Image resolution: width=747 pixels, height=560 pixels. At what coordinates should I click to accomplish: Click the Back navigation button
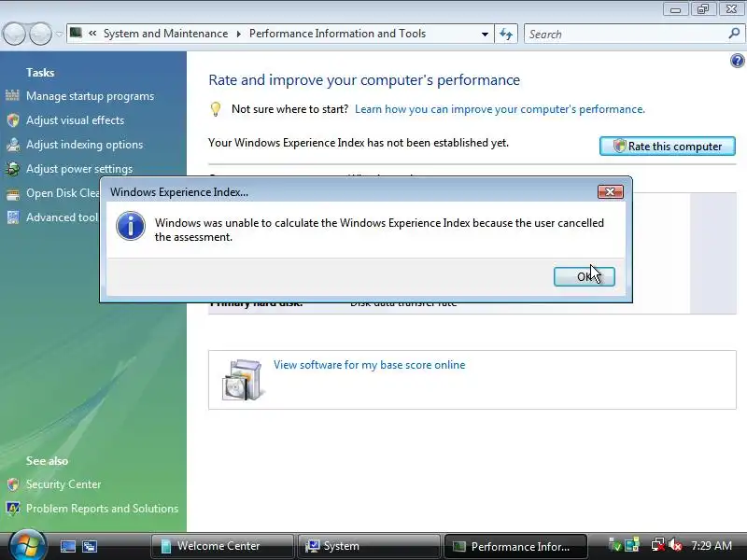(x=14, y=34)
